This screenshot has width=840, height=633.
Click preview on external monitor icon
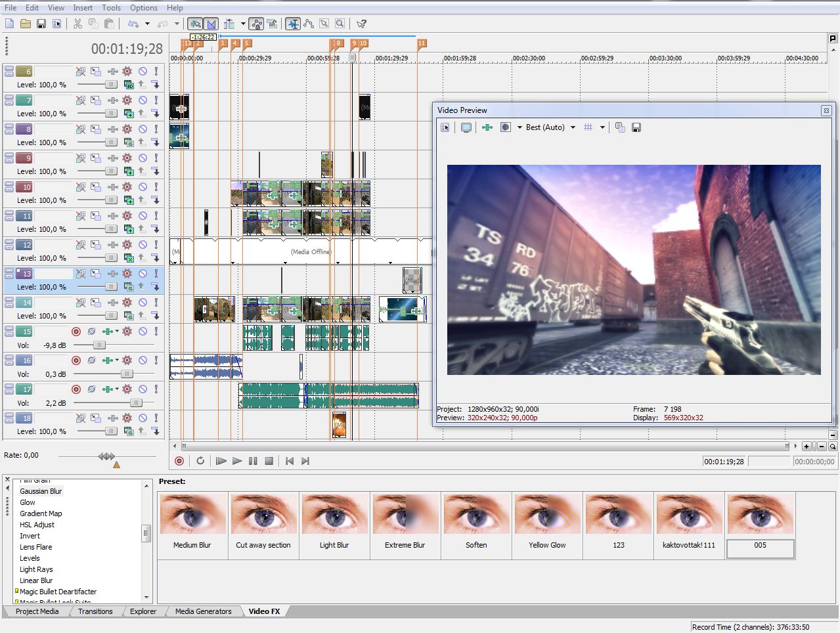[466, 127]
